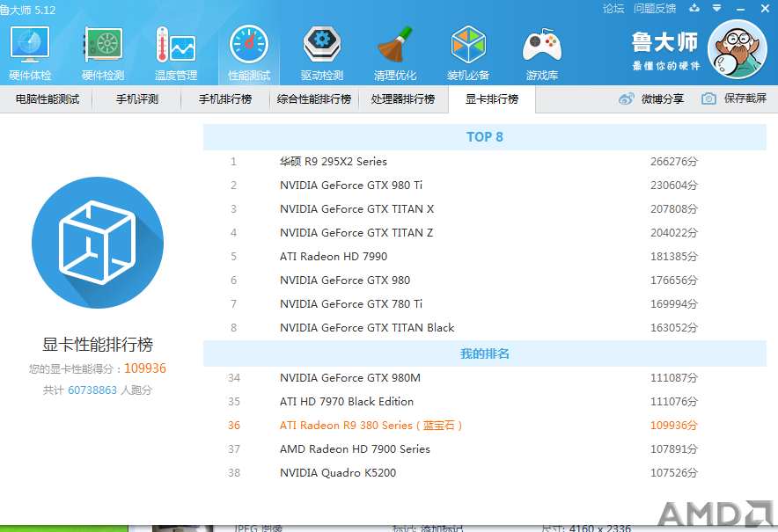The image size is (778, 532).
Task: Select row ATI Radeon HD 7990
Action: click(485, 257)
